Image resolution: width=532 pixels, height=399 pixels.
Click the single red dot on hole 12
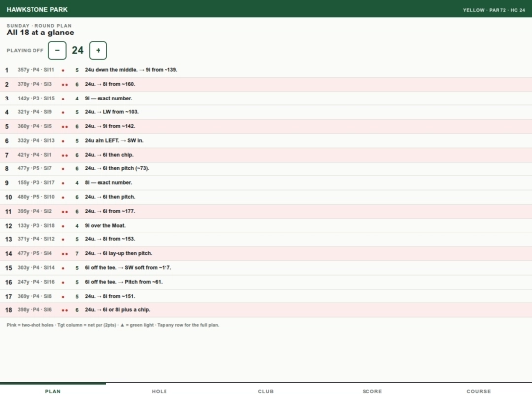tap(63, 226)
